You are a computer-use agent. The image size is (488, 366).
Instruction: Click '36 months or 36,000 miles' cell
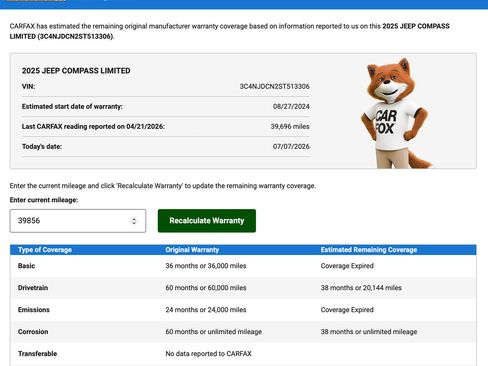(206, 266)
